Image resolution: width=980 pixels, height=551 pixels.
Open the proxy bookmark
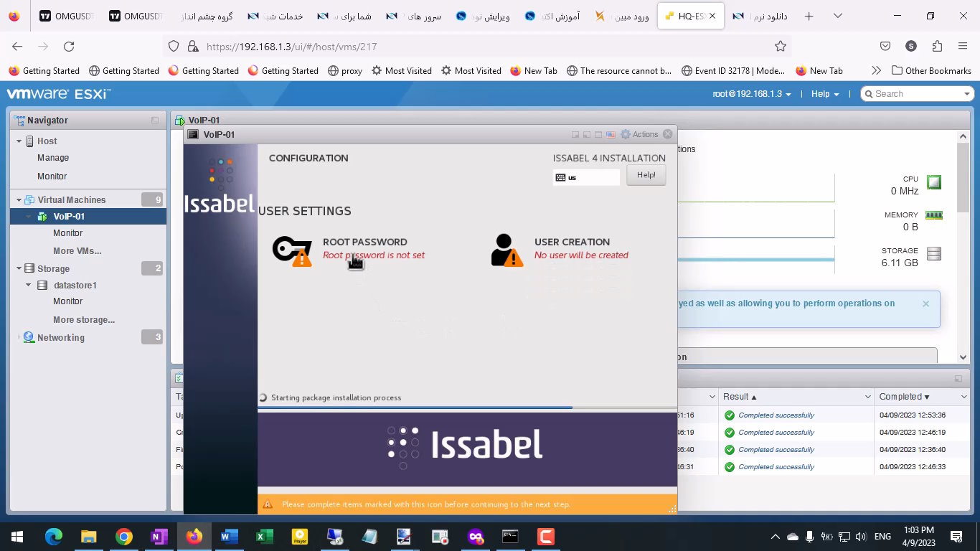point(344,70)
